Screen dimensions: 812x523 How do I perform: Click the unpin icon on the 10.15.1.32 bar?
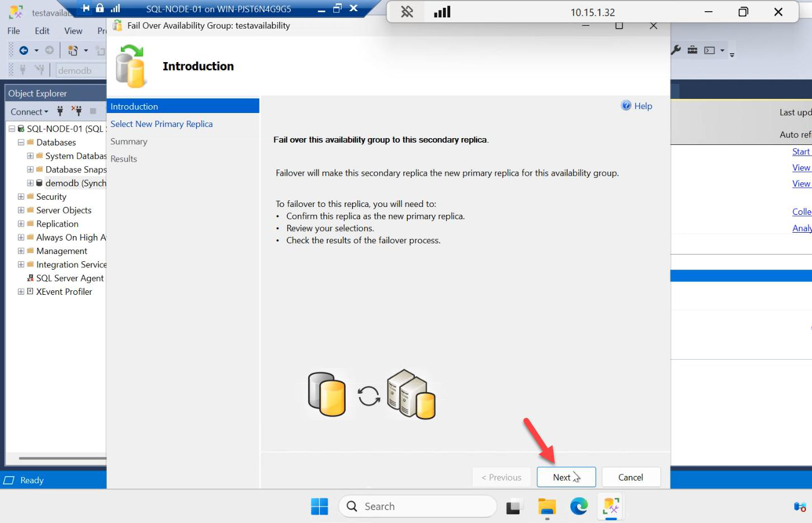407,12
